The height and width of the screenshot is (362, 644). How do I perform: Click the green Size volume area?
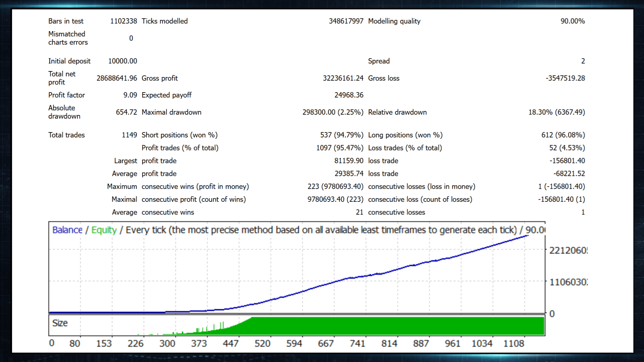[x=396, y=326]
